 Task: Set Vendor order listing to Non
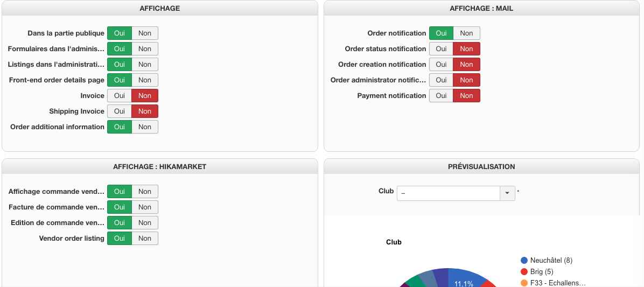[x=145, y=239]
